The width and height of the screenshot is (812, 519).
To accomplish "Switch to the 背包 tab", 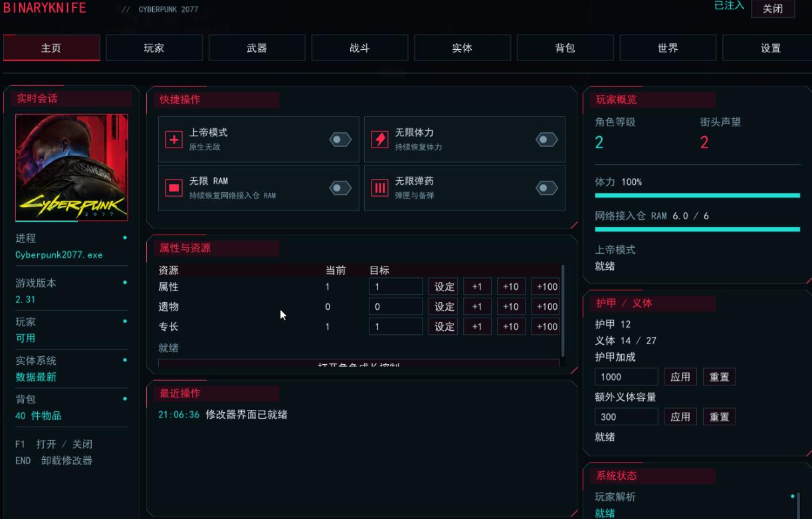I will tap(565, 48).
